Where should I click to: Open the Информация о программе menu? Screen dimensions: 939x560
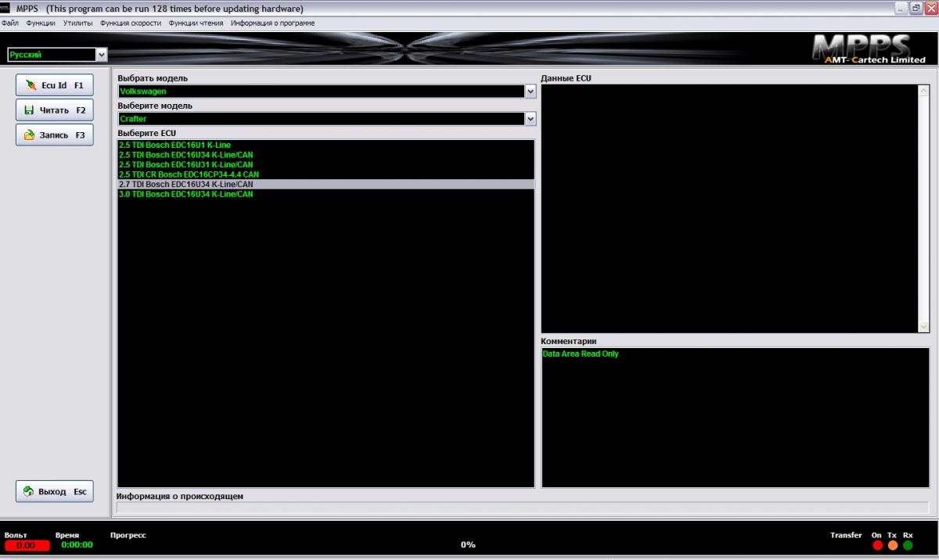tap(273, 23)
